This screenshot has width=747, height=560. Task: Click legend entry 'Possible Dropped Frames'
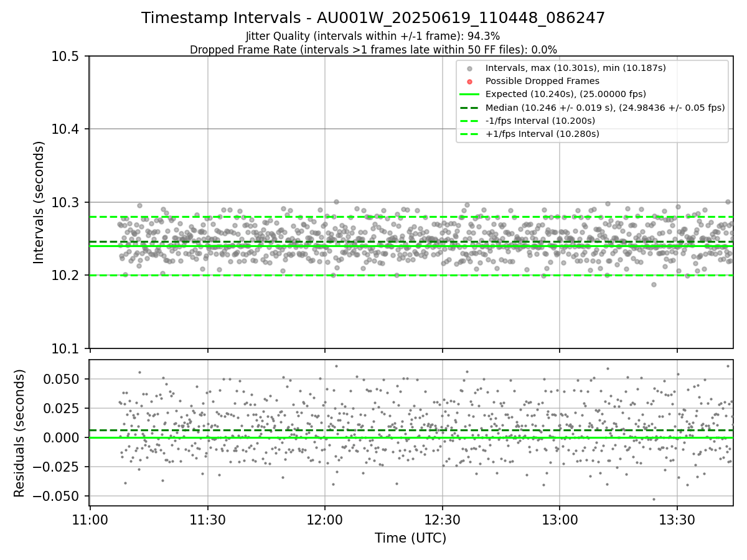click(x=542, y=81)
